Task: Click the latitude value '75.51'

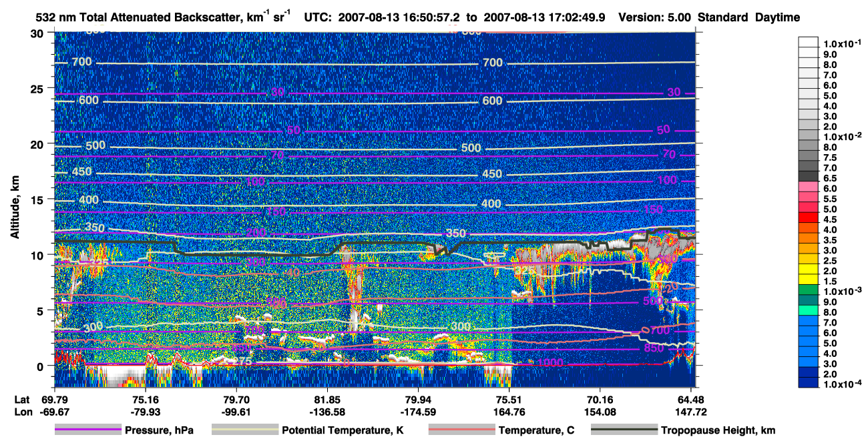Action: (x=509, y=399)
